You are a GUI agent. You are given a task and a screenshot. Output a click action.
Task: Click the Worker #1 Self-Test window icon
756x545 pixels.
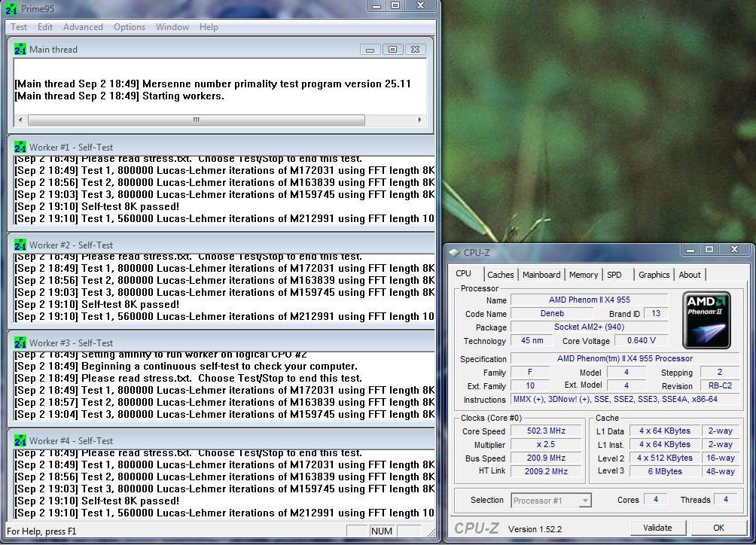(20, 147)
